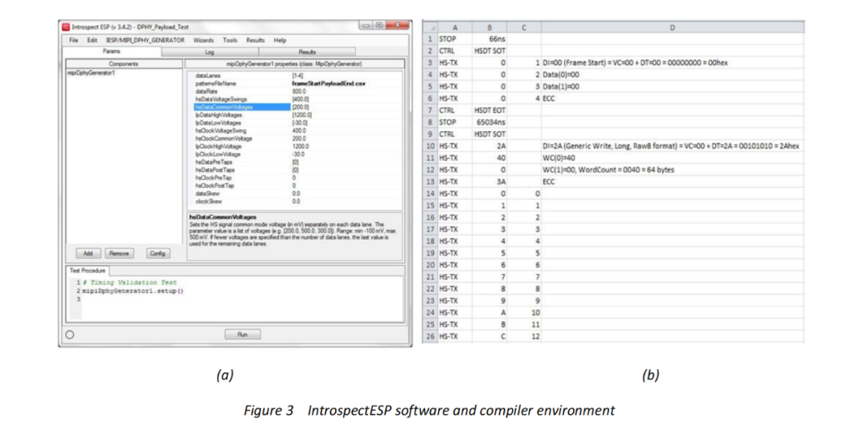Click the Run button
Screen dimensions: 868x435
click(x=243, y=334)
